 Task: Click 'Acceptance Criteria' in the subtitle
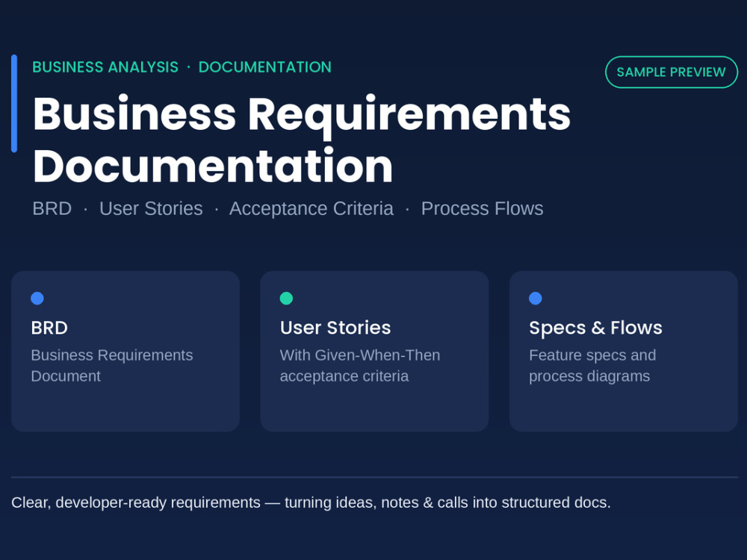pyautogui.click(x=311, y=208)
